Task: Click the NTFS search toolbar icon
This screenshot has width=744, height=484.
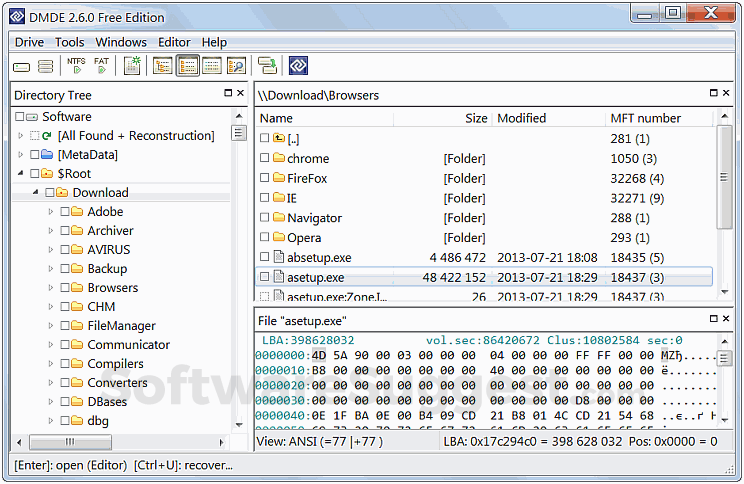Action: (x=76, y=66)
